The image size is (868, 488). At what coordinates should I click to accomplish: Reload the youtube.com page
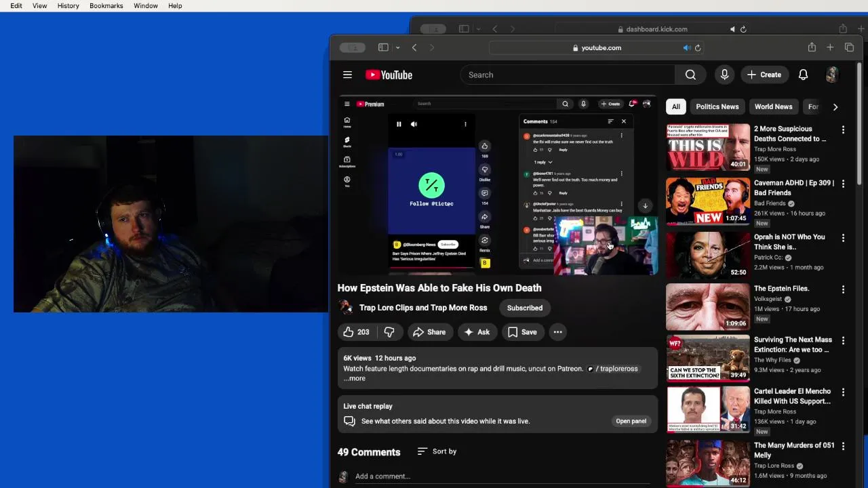point(698,47)
